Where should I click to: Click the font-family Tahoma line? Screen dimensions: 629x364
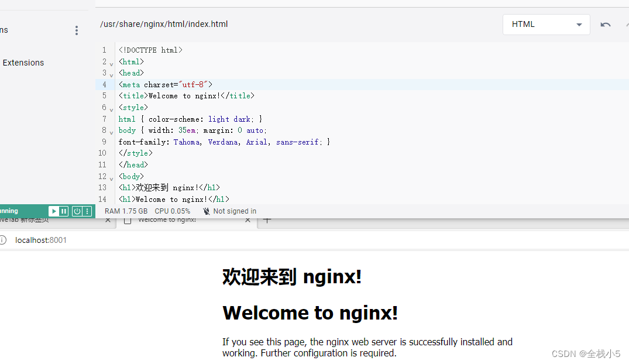(224, 142)
